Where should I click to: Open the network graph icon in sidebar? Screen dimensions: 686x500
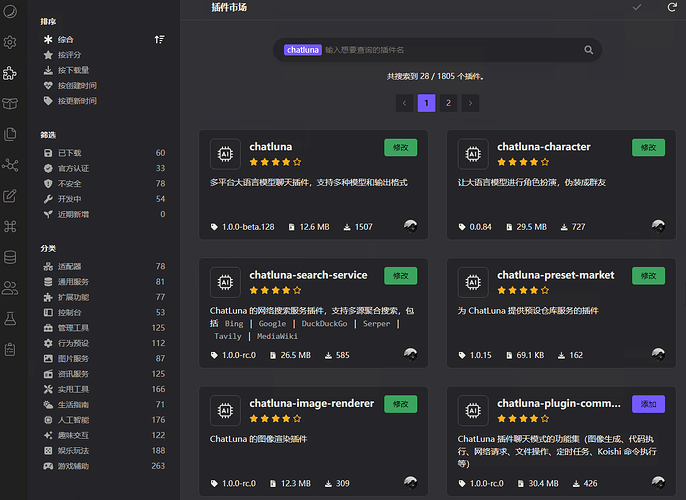tap(10, 165)
